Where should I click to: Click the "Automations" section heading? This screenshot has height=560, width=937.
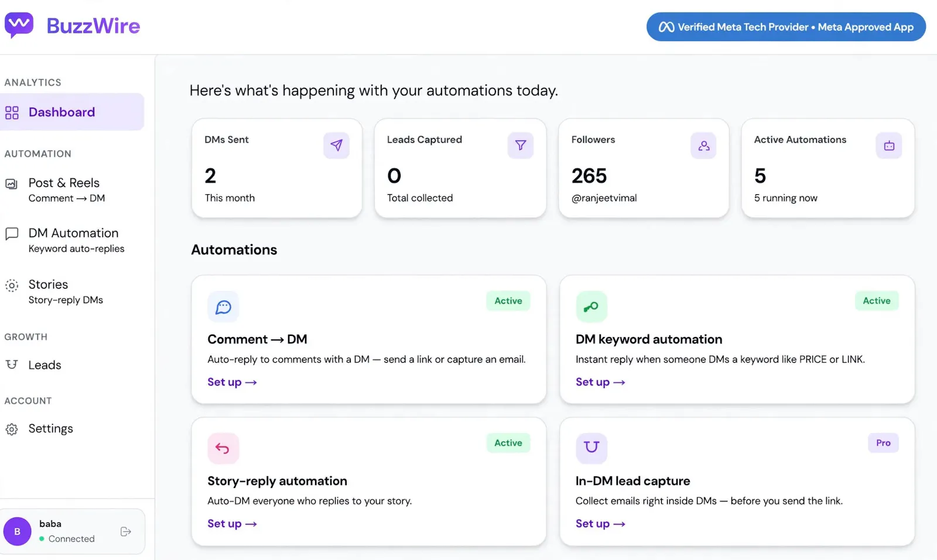pyautogui.click(x=234, y=250)
